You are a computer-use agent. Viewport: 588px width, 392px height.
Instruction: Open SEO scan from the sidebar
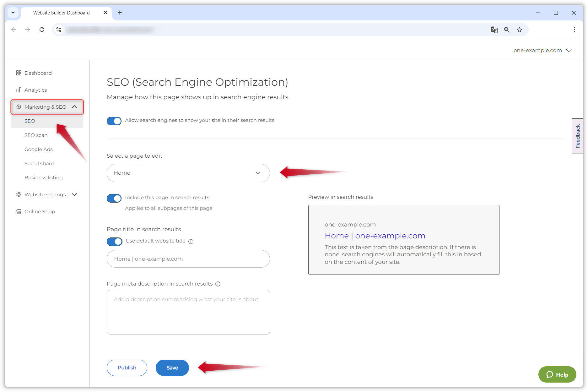[36, 135]
